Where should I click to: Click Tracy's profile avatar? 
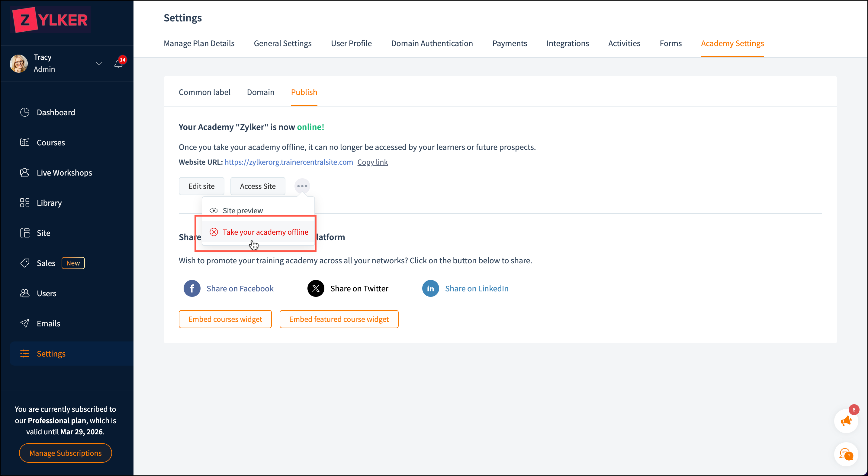point(19,63)
